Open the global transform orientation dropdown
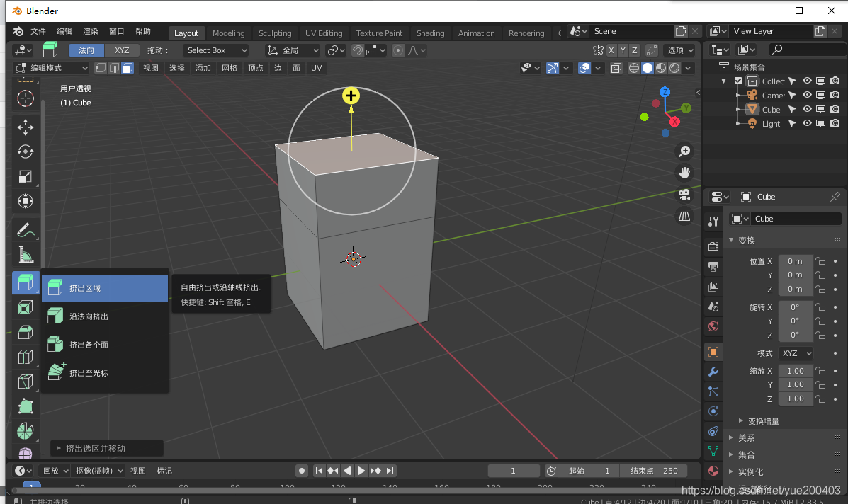This screenshot has width=848, height=504. pyautogui.click(x=293, y=50)
